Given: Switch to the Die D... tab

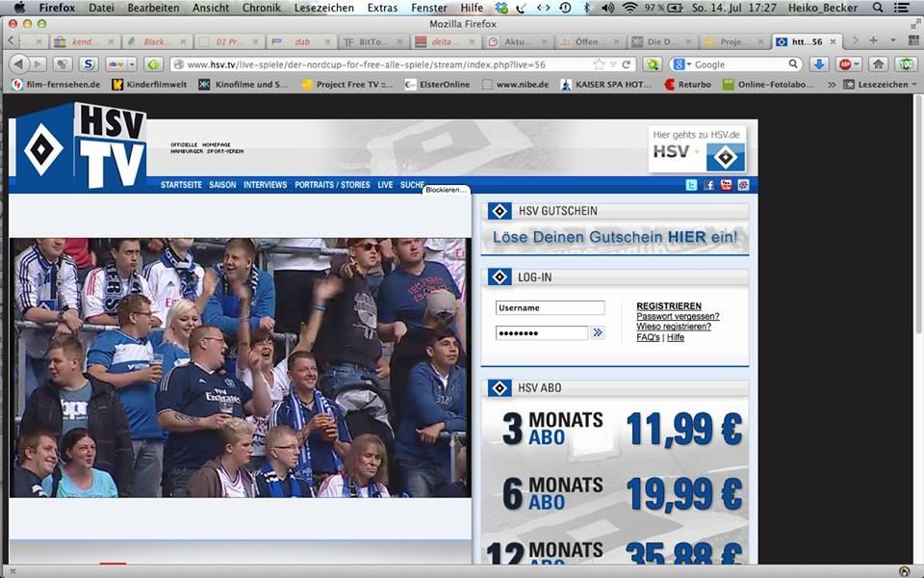Looking at the screenshot, I should click(x=662, y=41).
